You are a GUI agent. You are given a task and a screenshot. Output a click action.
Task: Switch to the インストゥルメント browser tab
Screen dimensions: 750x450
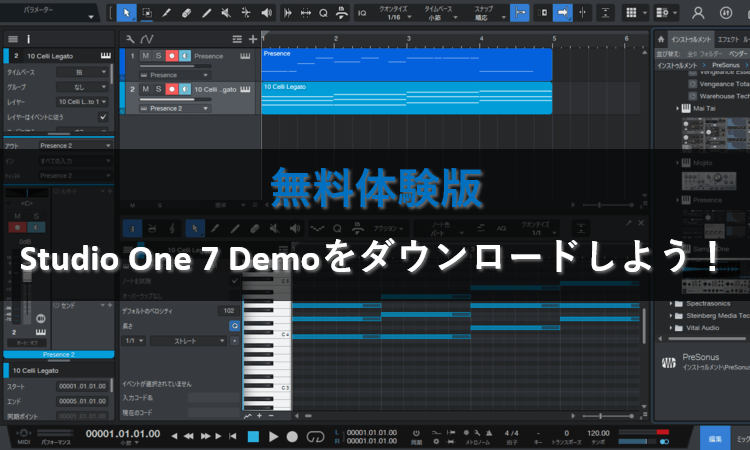(690, 40)
